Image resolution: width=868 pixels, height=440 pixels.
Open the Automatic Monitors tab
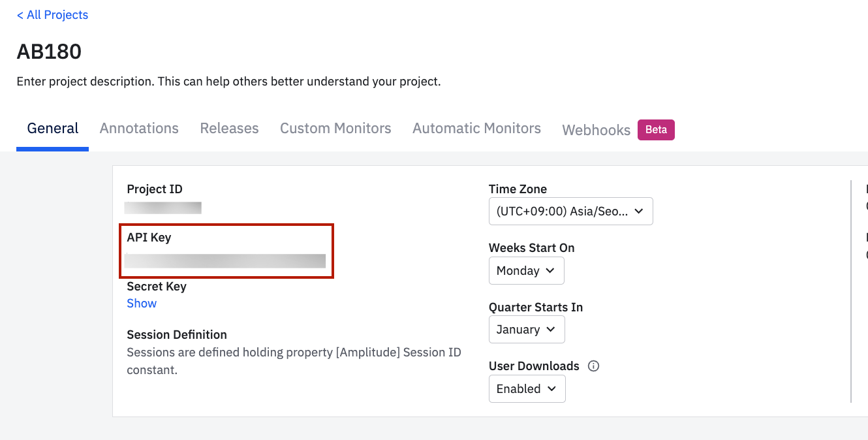click(x=476, y=129)
